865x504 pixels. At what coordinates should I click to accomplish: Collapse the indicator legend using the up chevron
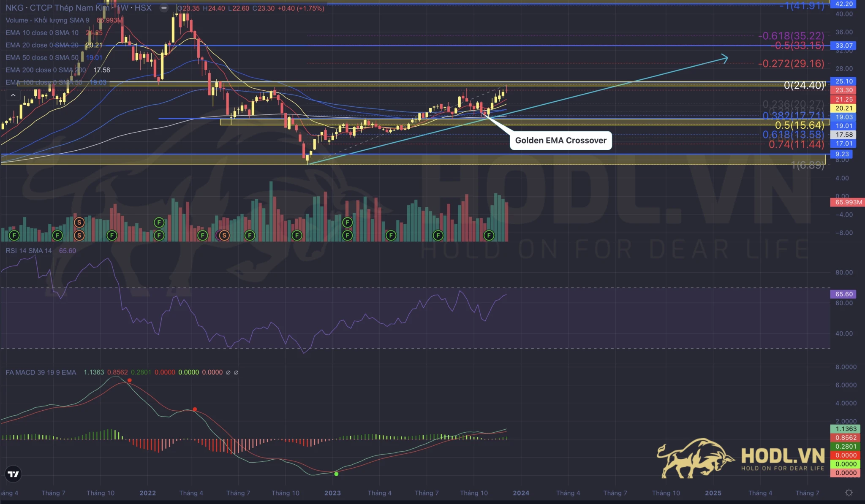[13, 95]
